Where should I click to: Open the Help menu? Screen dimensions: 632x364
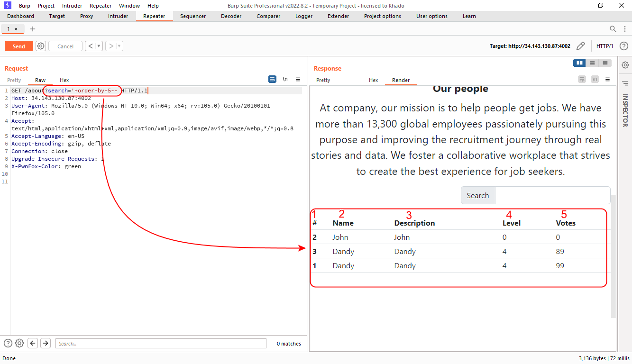(x=153, y=6)
